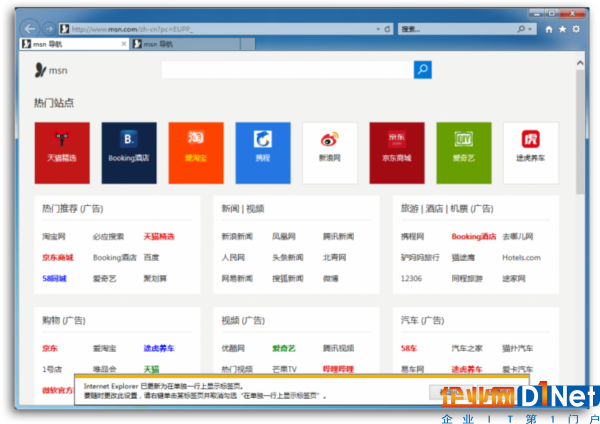600x424 pixels.
Task: Open 新浪新闻 link
Action: pos(237,236)
